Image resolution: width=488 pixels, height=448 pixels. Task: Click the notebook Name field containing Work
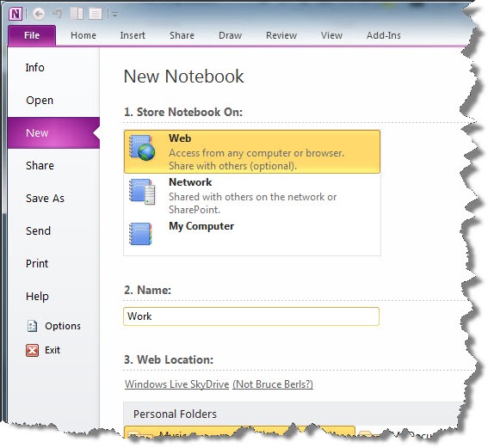coord(251,316)
